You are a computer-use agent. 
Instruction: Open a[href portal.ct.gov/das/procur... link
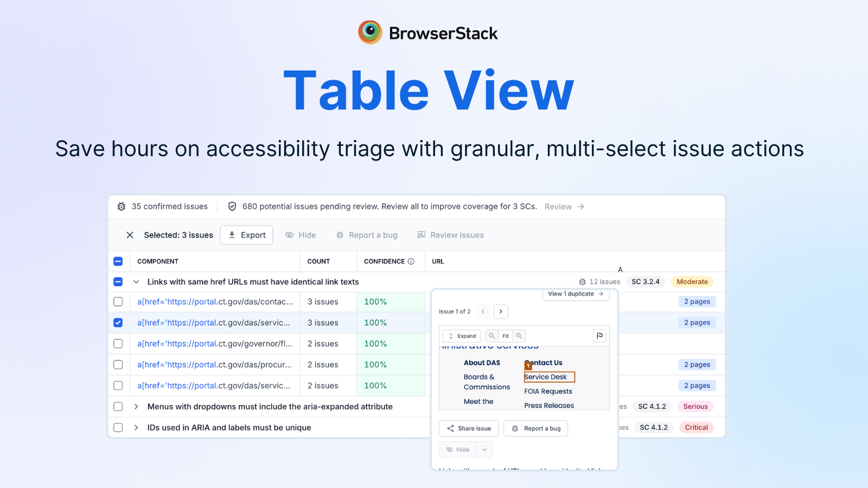[x=215, y=365]
